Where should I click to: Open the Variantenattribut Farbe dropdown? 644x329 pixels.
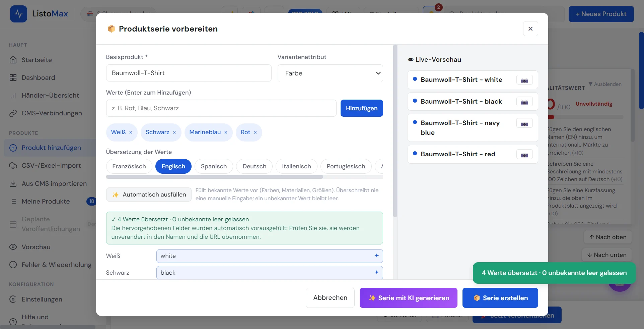pyautogui.click(x=330, y=73)
